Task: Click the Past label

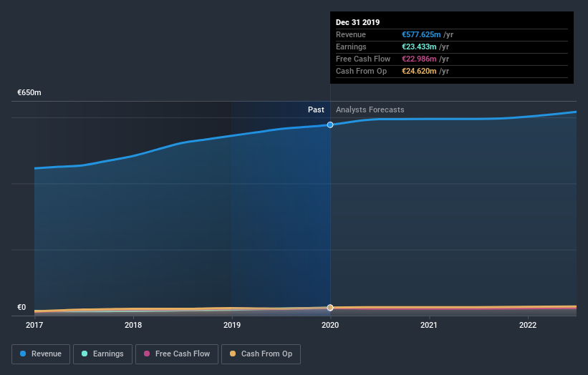Action: click(x=316, y=109)
